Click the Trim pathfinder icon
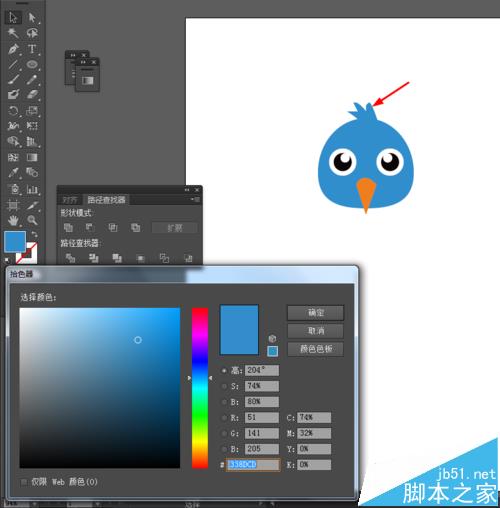The width and height of the screenshot is (500, 508). point(94,258)
